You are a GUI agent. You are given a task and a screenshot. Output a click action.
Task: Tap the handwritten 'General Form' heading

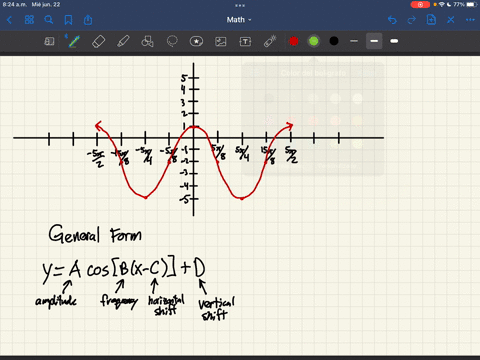(x=95, y=234)
